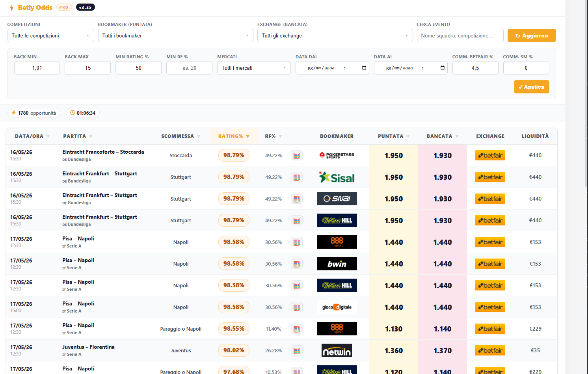Click Betfair exchange logo in Stoccarda row
The width and height of the screenshot is (588, 374).
(x=490, y=155)
